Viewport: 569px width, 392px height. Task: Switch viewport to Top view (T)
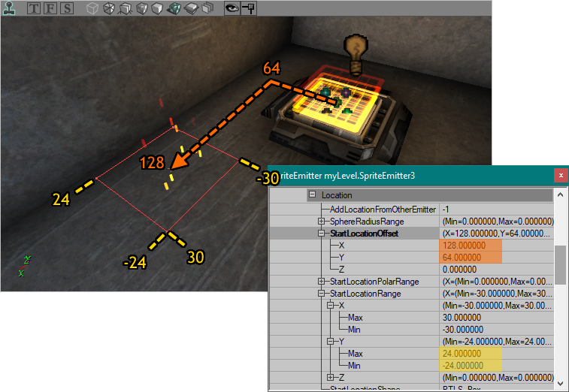(34, 8)
